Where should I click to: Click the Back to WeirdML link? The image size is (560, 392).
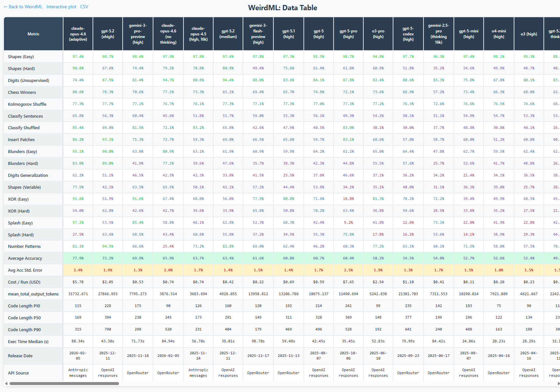click(x=22, y=7)
